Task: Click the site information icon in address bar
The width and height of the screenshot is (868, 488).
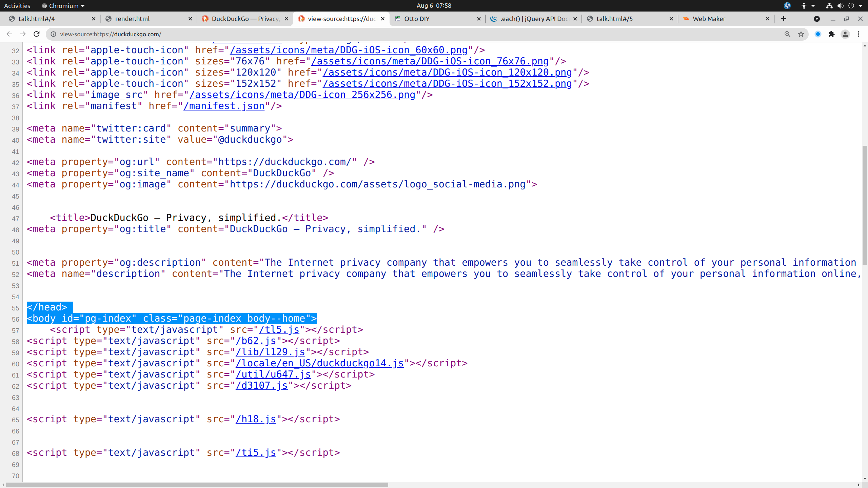Action: tap(53, 34)
